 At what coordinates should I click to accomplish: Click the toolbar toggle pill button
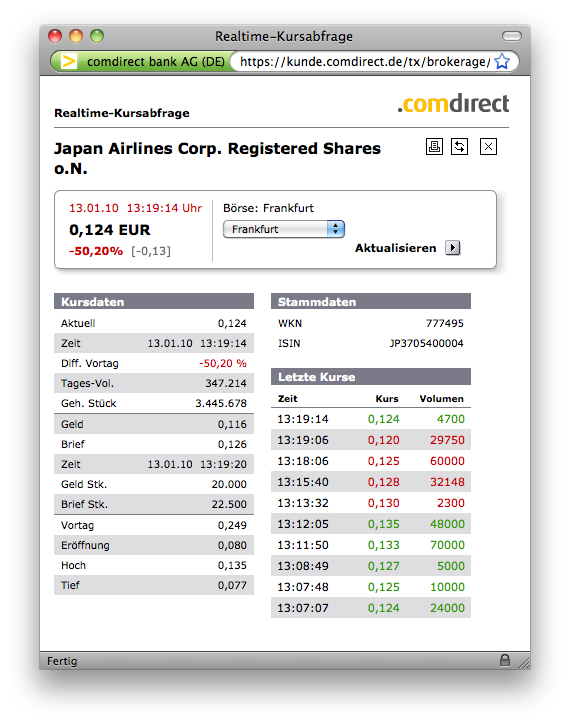[511, 36]
